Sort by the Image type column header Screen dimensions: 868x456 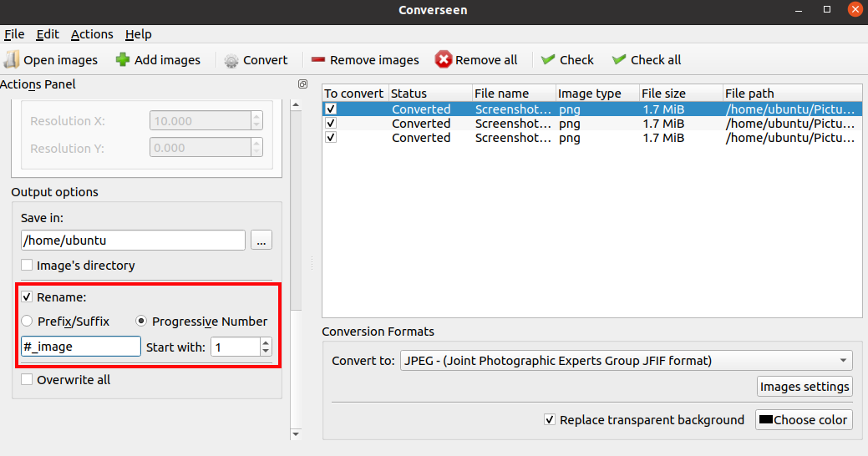(x=597, y=93)
